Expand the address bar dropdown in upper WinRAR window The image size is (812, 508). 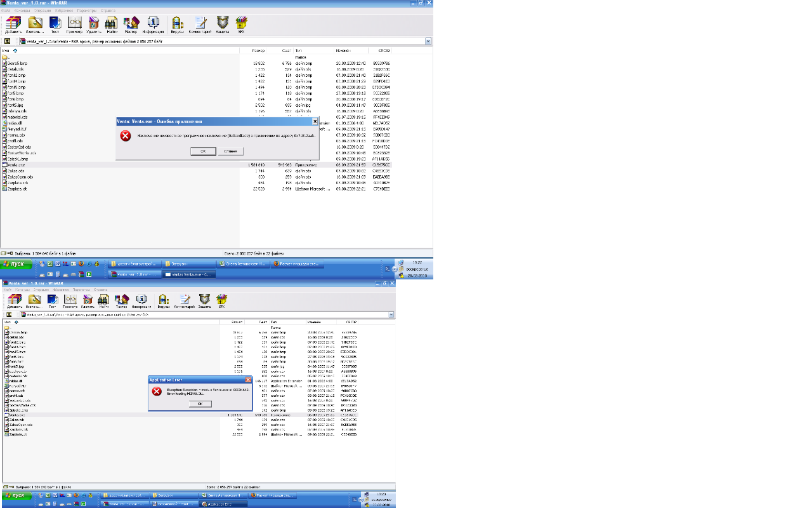[428, 41]
